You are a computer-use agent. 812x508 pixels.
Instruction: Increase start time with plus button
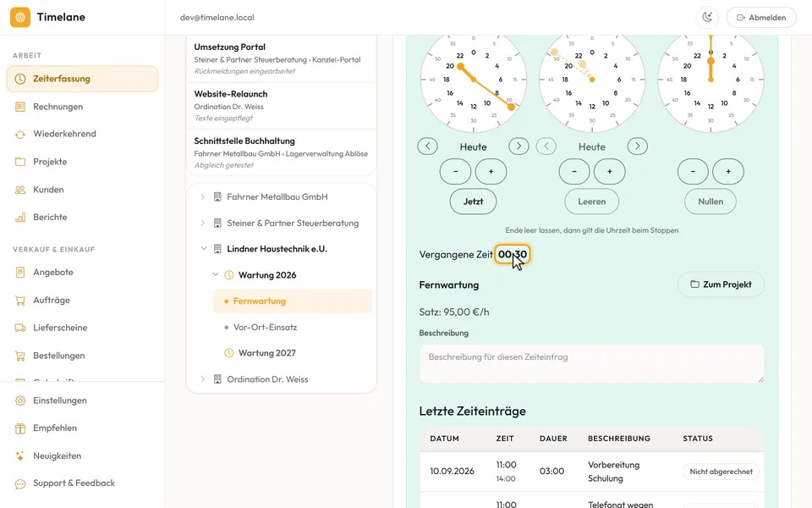tap(491, 172)
